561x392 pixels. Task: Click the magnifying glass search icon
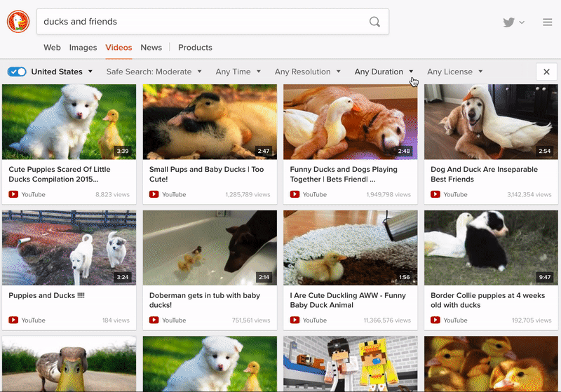click(375, 22)
